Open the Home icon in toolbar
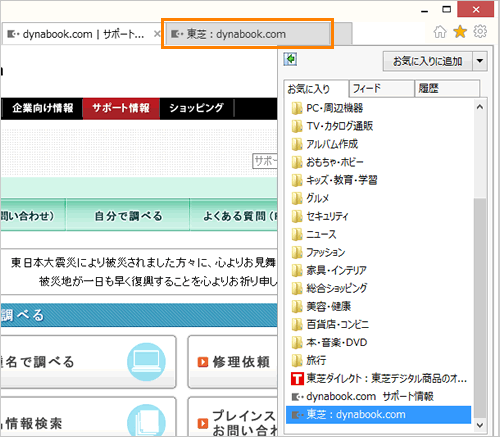The width and height of the screenshot is (500, 437). (x=440, y=32)
